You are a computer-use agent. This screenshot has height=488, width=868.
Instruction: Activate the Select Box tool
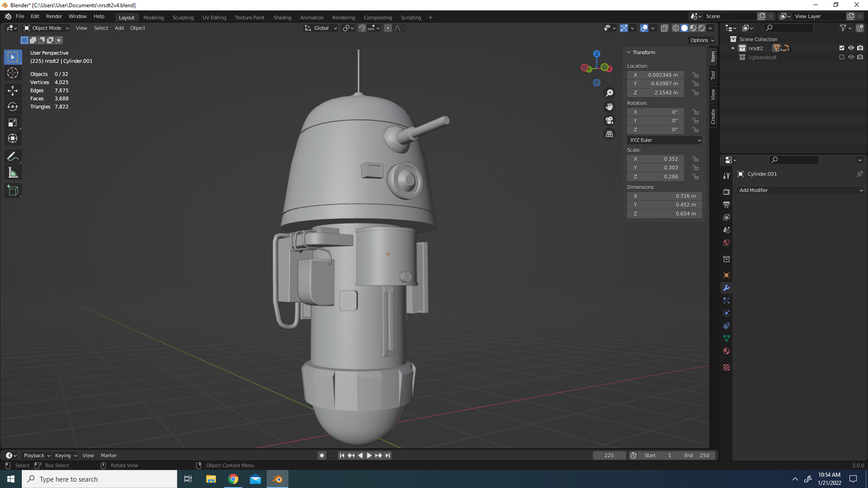click(x=13, y=57)
